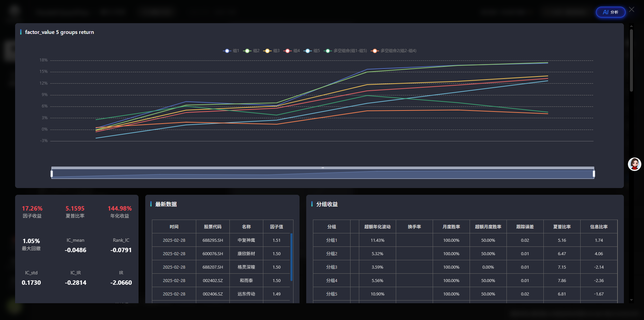Select the 分组3 row in 分组收益
Viewport: 644px width, 320px height.
point(332,267)
